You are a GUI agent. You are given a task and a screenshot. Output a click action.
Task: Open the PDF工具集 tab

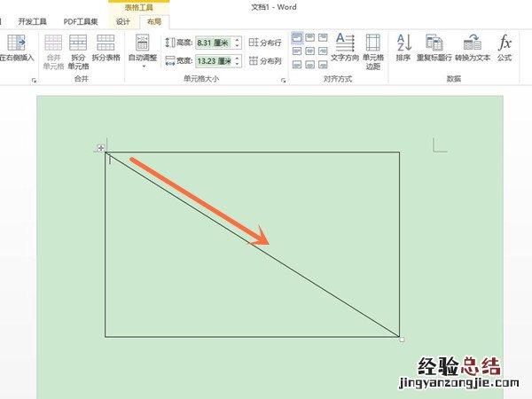click(x=81, y=21)
